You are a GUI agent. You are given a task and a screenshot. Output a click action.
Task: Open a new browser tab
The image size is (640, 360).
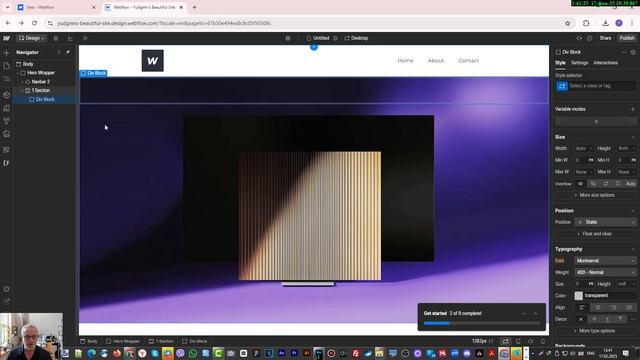click(194, 7)
